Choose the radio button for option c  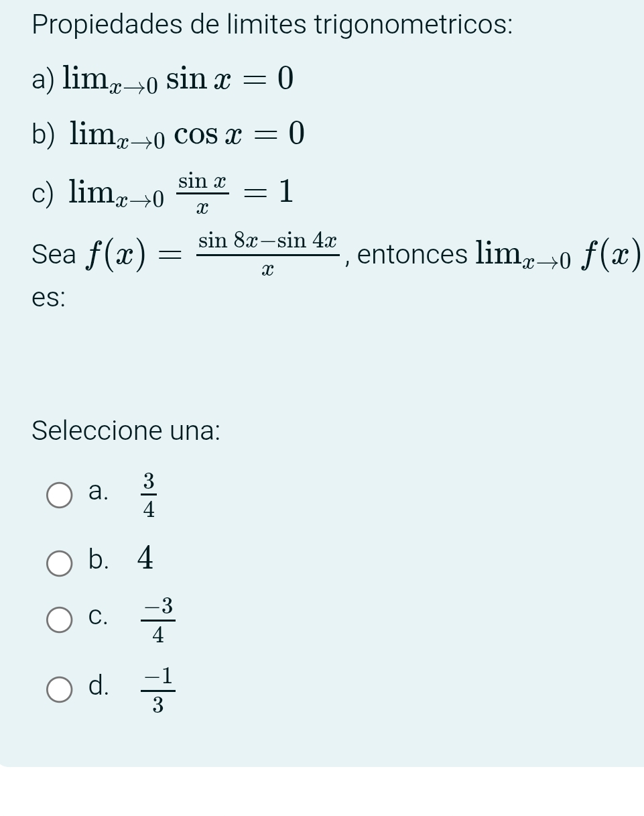click(x=60, y=620)
